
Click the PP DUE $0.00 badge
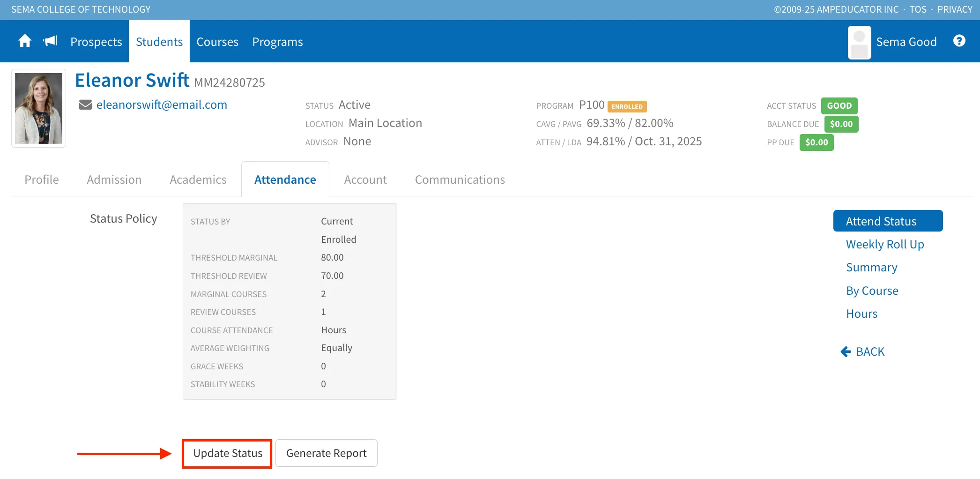click(817, 142)
